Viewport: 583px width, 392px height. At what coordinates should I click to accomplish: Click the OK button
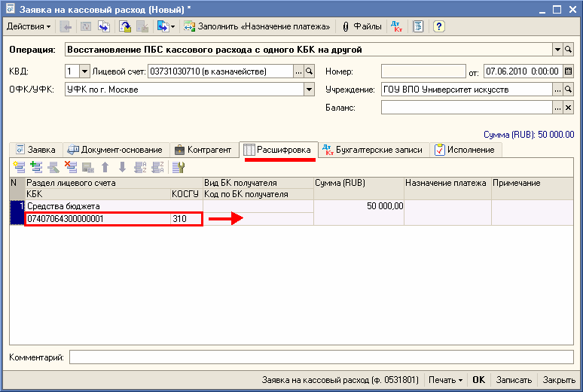click(479, 380)
